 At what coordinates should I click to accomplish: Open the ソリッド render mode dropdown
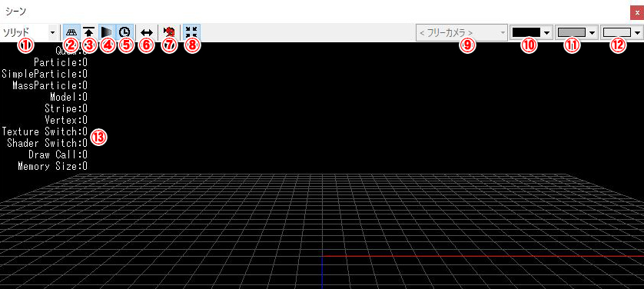tap(28, 32)
